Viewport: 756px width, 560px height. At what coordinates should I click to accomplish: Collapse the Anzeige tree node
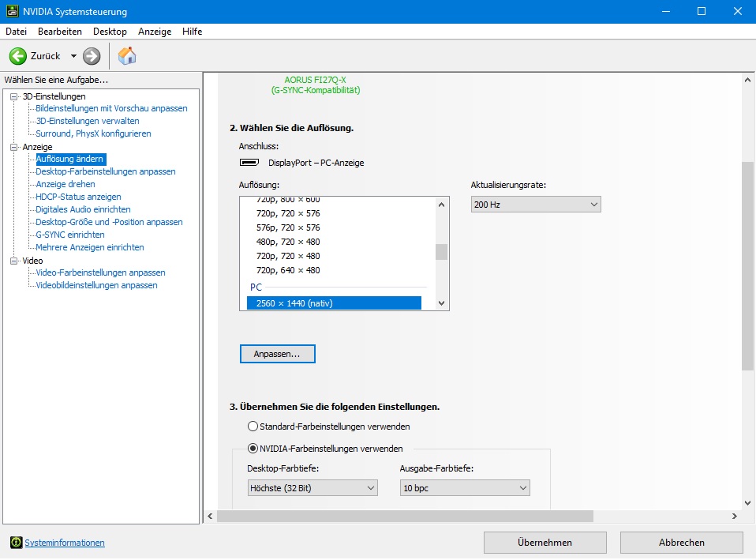(x=14, y=147)
